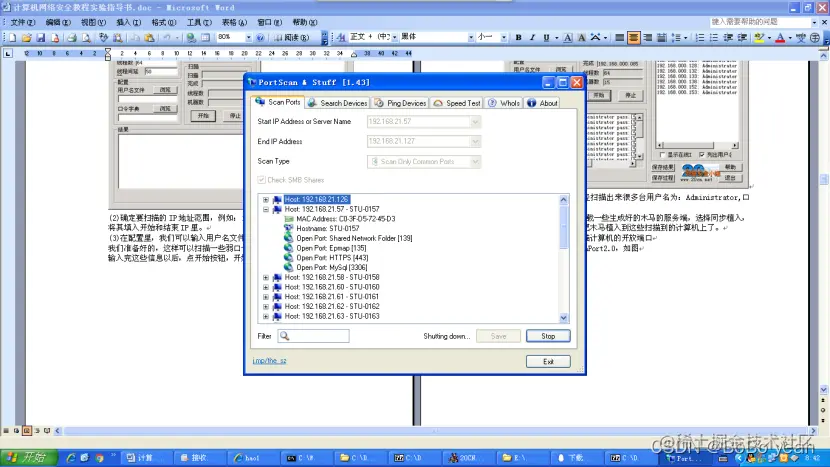Open the Styles and Formatting pane icon
Viewport: 830px width, 467px height.
point(341,38)
